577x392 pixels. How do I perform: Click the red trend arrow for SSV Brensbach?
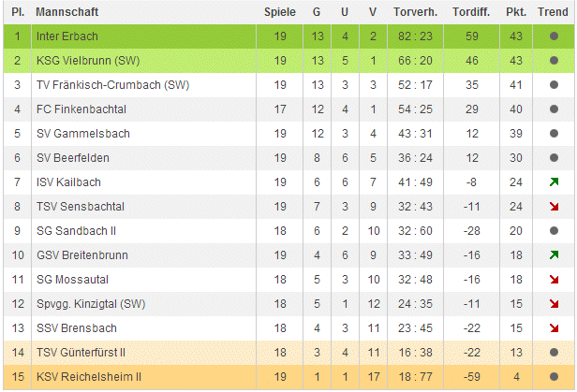tap(554, 327)
